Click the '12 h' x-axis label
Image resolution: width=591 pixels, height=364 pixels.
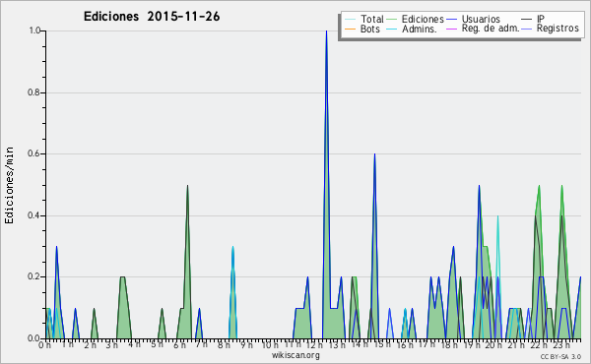[314, 345]
